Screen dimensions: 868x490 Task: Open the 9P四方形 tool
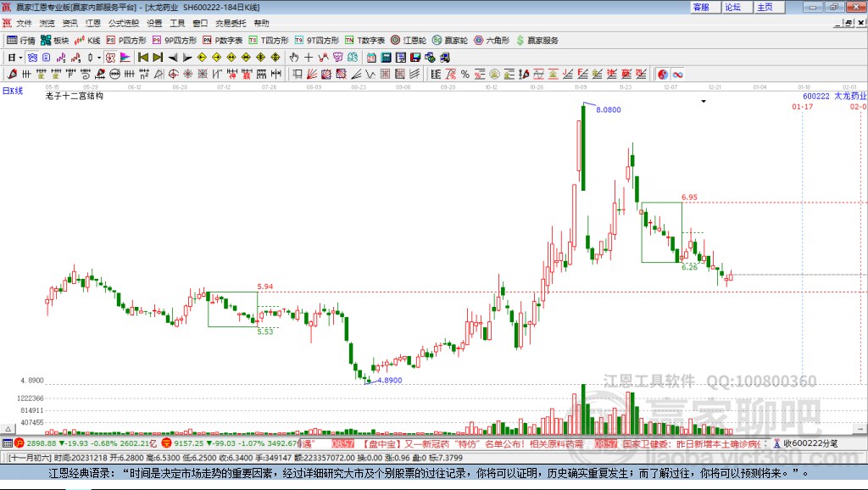click(x=175, y=40)
